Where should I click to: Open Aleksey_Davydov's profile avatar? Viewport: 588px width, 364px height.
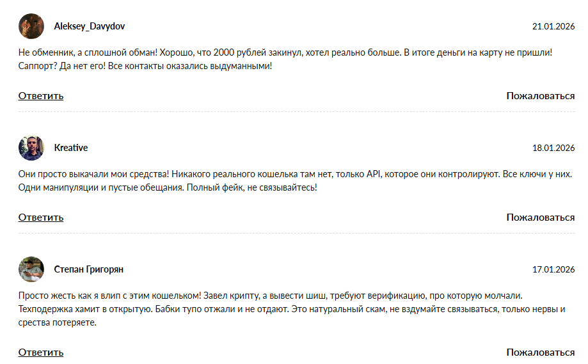pyautogui.click(x=31, y=26)
